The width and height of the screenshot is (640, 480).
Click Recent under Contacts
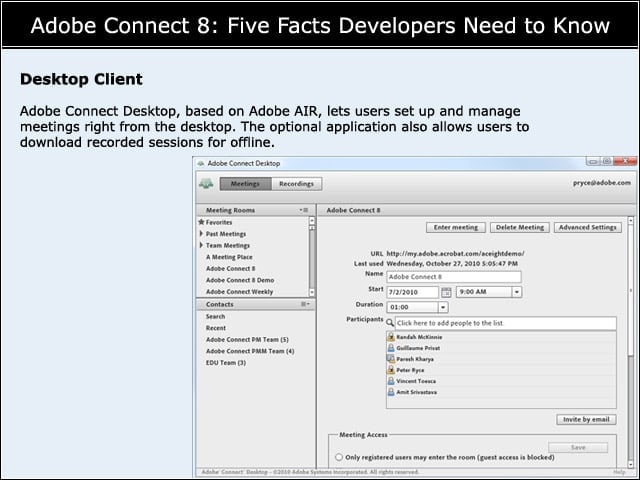[x=216, y=328]
